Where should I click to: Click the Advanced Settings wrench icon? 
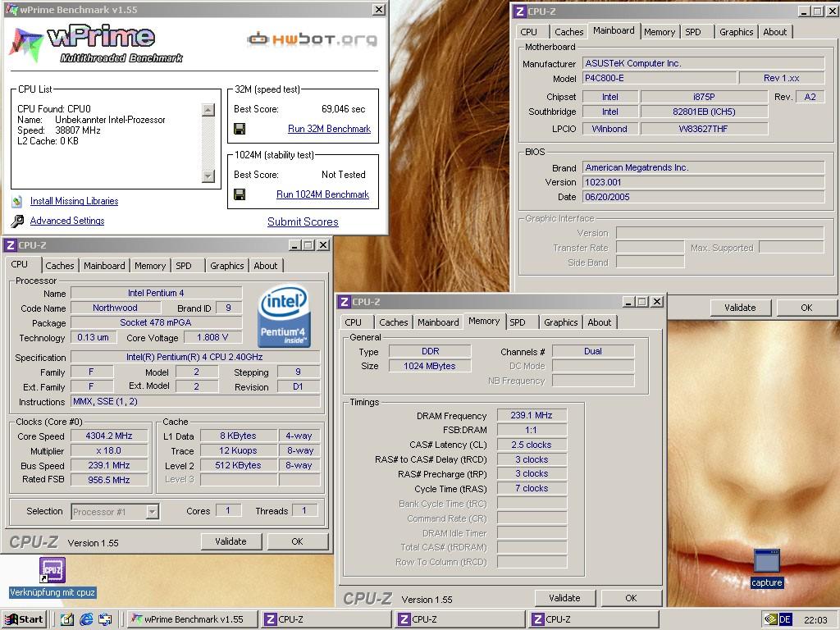point(17,221)
